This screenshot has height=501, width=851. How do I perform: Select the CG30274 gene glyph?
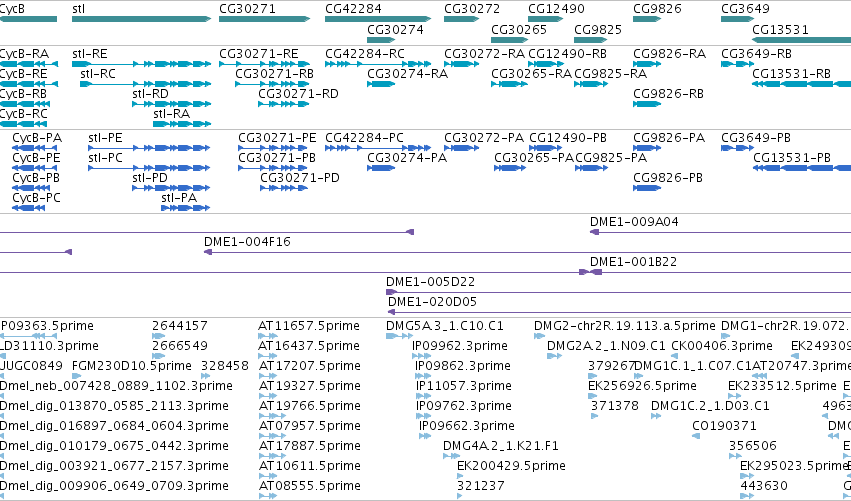click(381, 40)
